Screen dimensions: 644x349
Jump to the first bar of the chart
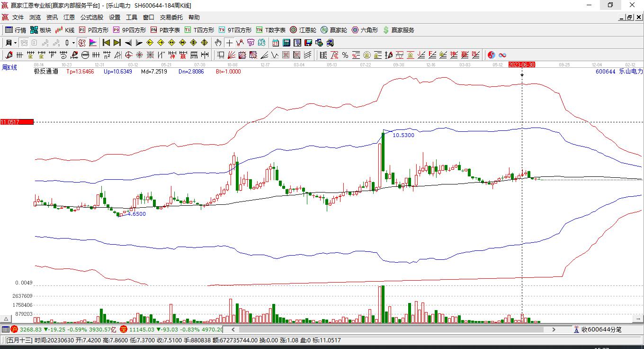(106, 43)
